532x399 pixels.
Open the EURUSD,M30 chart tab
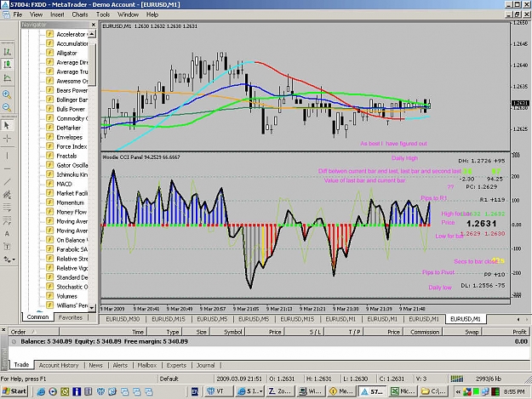coord(123,319)
